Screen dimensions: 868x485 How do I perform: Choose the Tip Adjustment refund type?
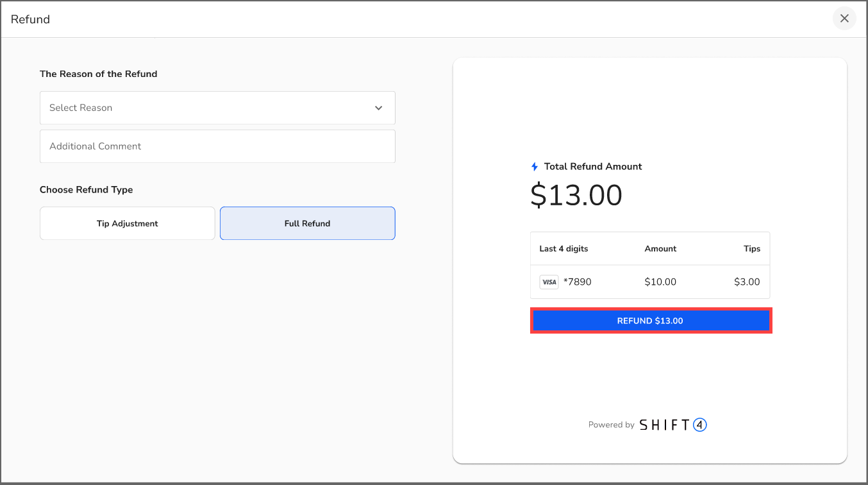[x=127, y=223]
